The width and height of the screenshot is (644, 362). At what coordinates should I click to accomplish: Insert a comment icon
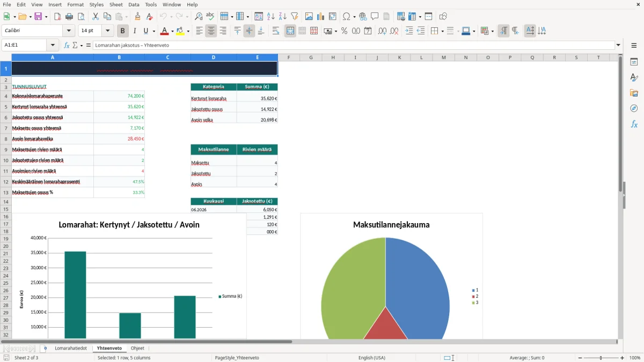coord(375,17)
